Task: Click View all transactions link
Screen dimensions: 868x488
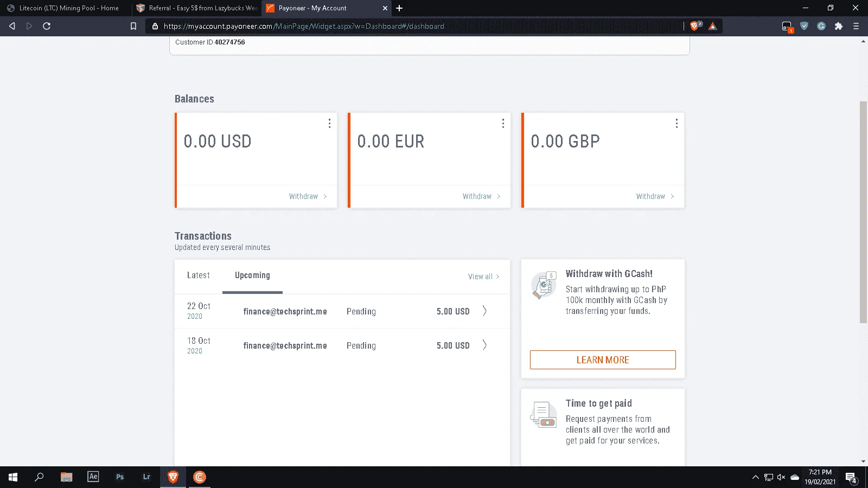Action: [484, 277]
